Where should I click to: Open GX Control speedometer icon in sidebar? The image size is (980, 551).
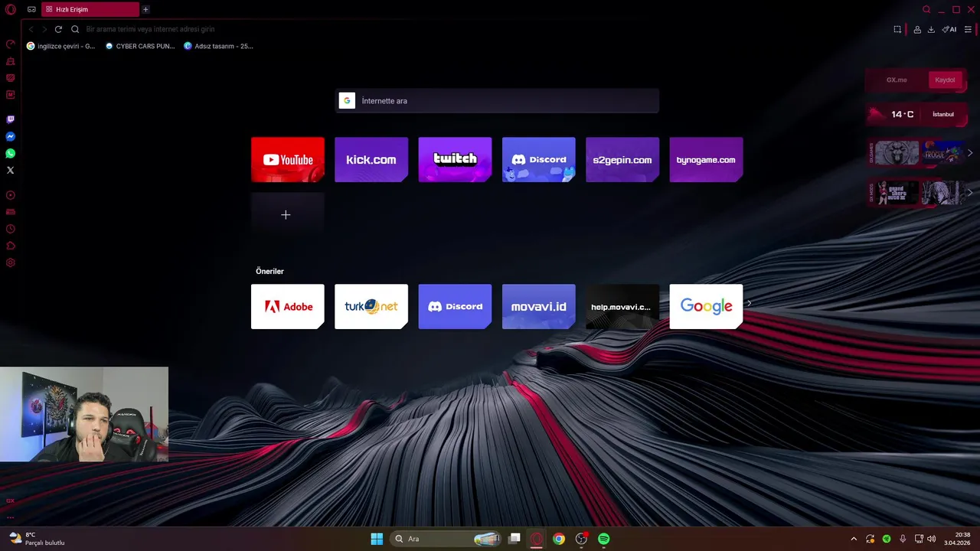pyautogui.click(x=11, y=44)
